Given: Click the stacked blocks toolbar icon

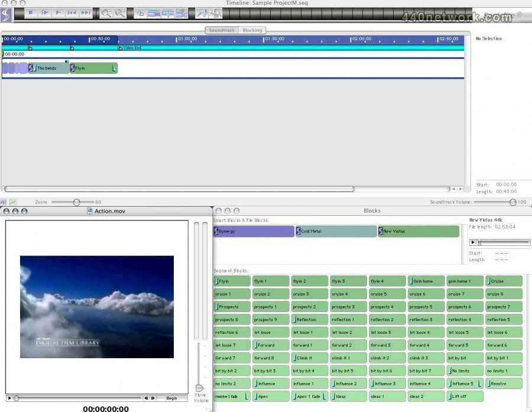Looking at the screenshot, I should [181, 13].
